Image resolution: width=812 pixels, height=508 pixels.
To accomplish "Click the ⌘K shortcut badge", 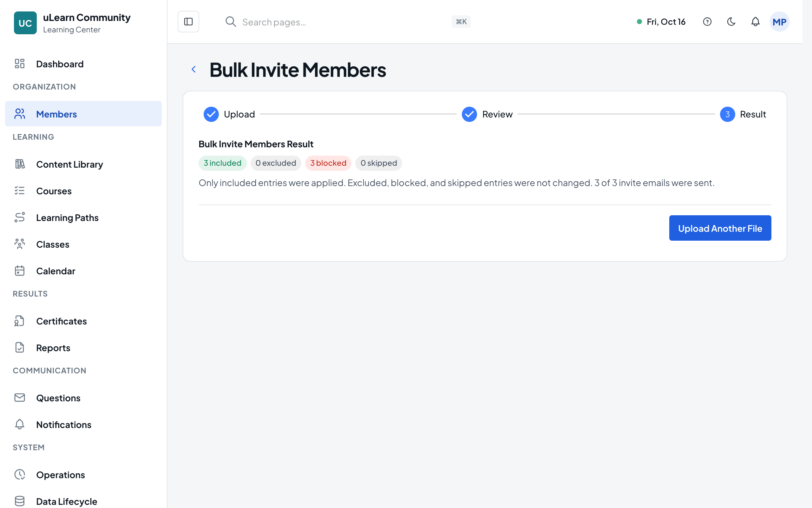I will point(461,22).
